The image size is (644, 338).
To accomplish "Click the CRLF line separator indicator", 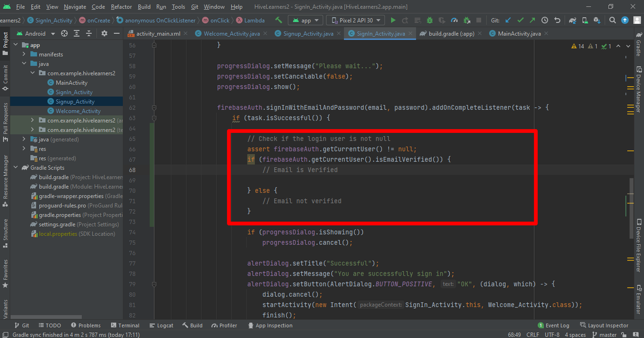I will 533,334.
